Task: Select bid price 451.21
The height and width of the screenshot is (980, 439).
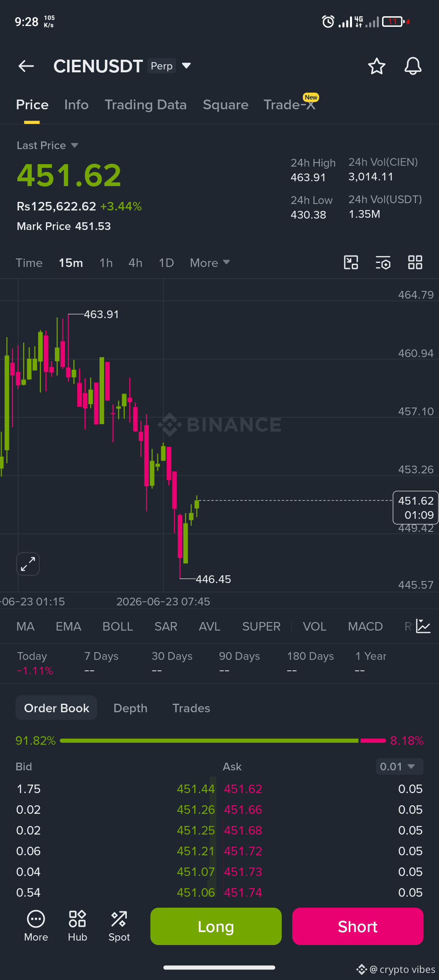Action: point(196,851)
